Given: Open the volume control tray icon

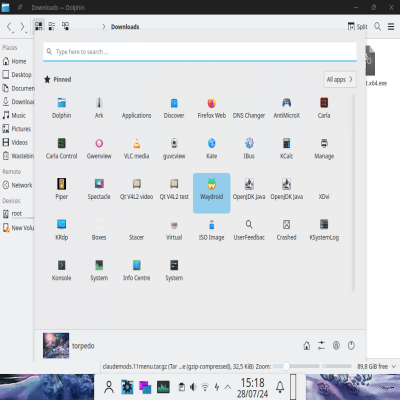Looking at the screenshot, I should pyautogui.click(x=193, y=387).
